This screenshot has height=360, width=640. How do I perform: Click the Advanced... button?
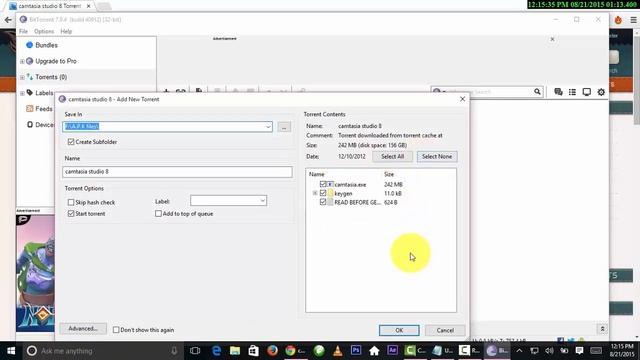point(83,329)
